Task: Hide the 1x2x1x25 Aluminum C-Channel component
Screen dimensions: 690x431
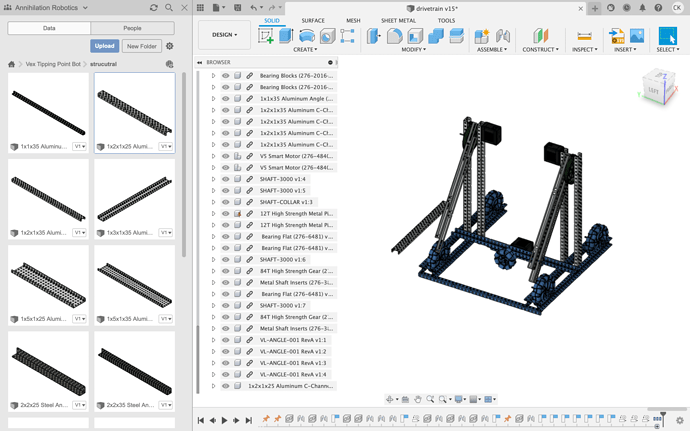Action: tap(226, 386)
